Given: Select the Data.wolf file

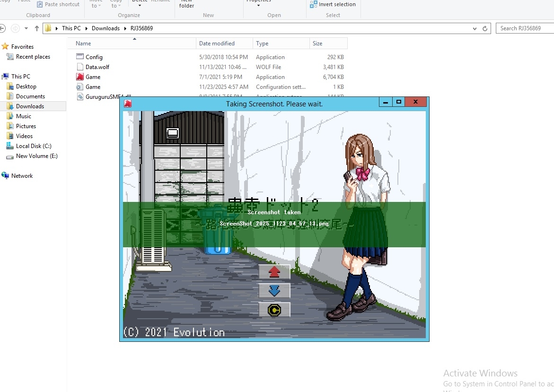Looking at the screenshot, I should click(x=97, y=67).
